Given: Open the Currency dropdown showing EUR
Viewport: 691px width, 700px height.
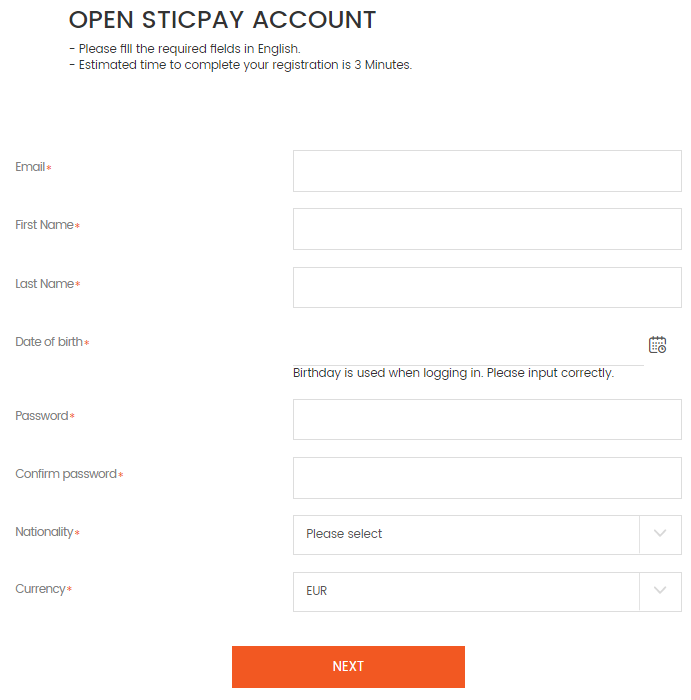Looking at the screenshot, I should tap(487, 592).
